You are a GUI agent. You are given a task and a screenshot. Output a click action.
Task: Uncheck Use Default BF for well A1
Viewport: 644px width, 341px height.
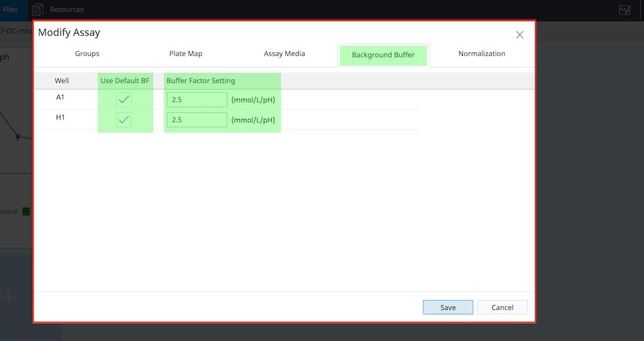click(124, 100)
